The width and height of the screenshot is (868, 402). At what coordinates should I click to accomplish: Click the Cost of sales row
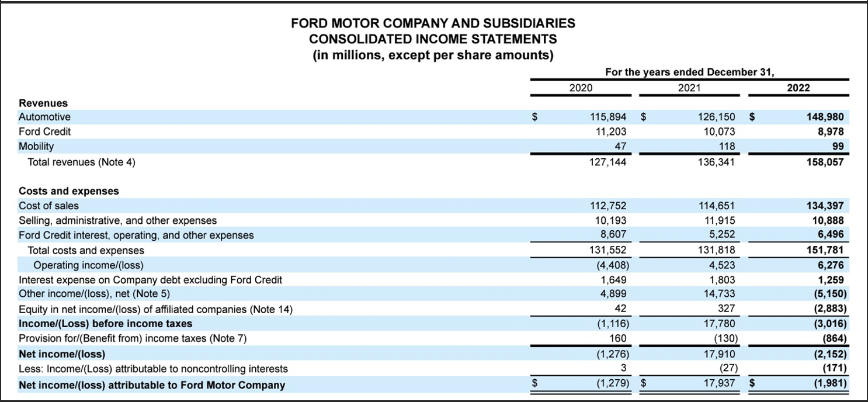pos(48,205)
